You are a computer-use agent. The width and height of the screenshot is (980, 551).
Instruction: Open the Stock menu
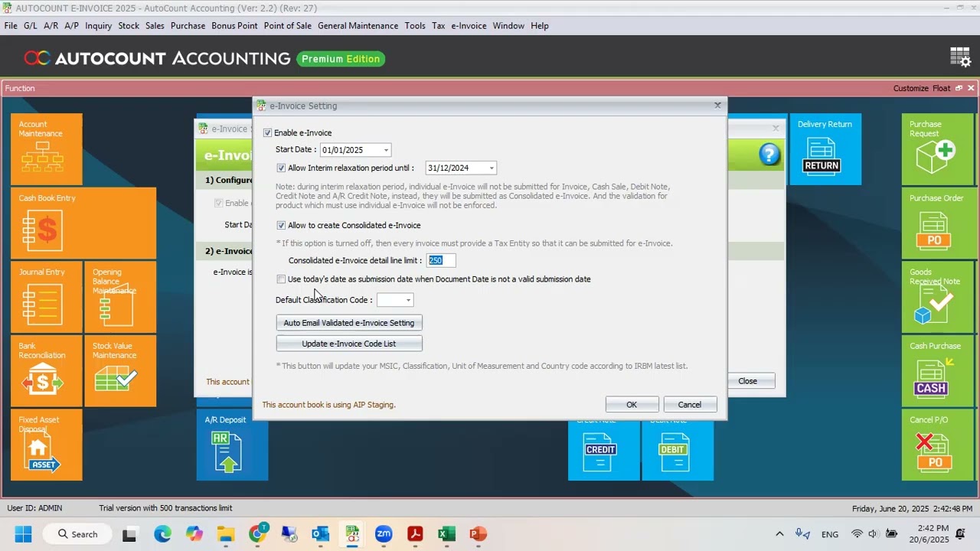pyautogui.click(x=129, y=26)
